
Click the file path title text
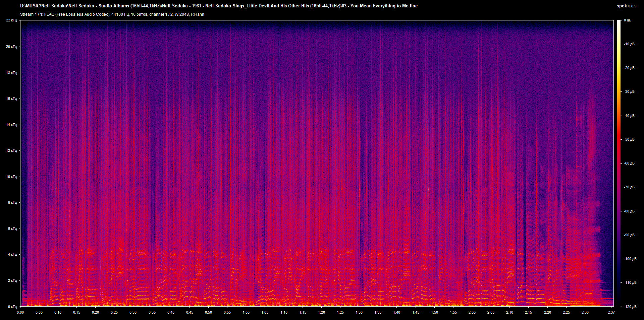click(x=219, y=6)
